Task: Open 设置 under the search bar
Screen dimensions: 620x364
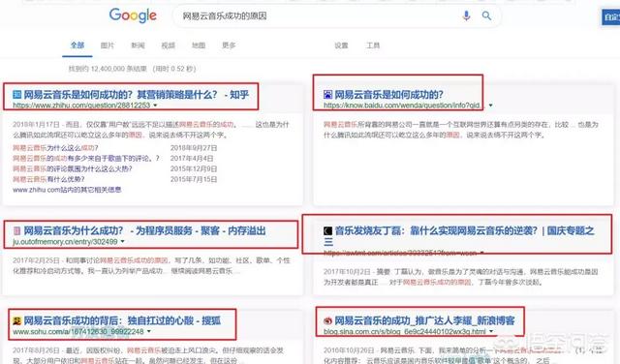Action: point(341,45)
